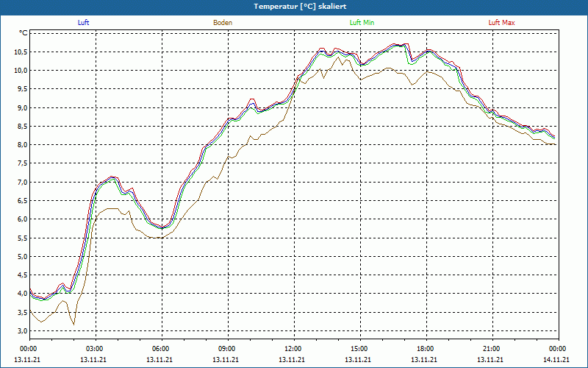588x368 pixels.
Task: Click the 10,0 y-axis value
Action: point(21,70)
